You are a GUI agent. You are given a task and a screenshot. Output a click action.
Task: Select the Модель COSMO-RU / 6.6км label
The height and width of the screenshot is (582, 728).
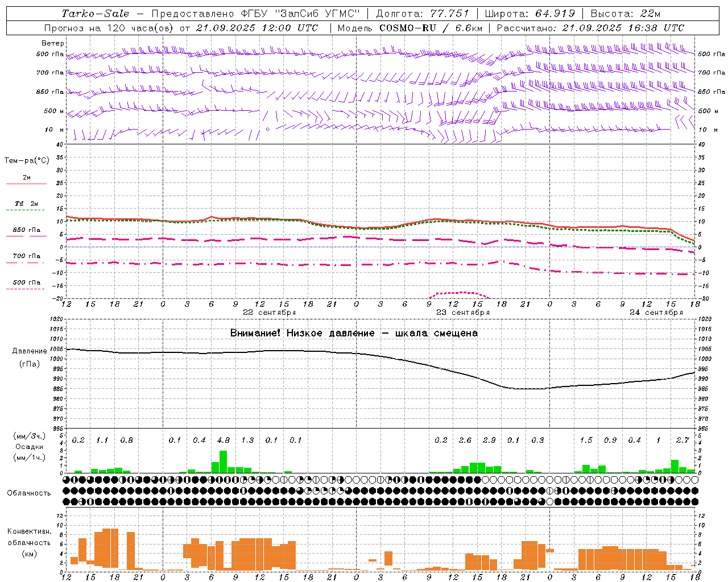tap(410, 28)
